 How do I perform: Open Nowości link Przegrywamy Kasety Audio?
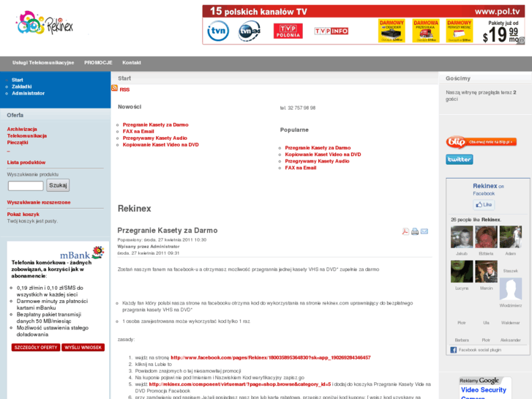pyautogui.click(x=154, y=138)
